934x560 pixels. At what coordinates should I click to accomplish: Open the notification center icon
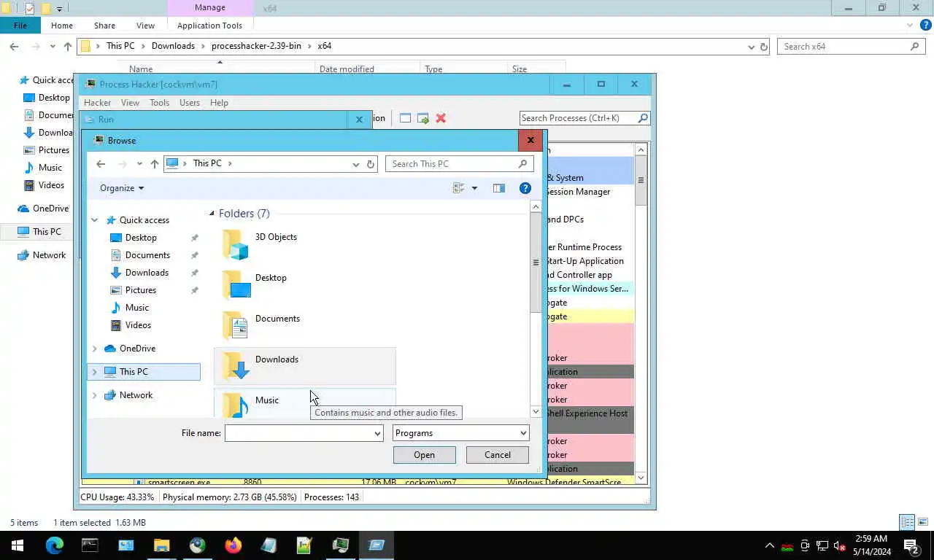pyautogui.click(x=911, y=545)
